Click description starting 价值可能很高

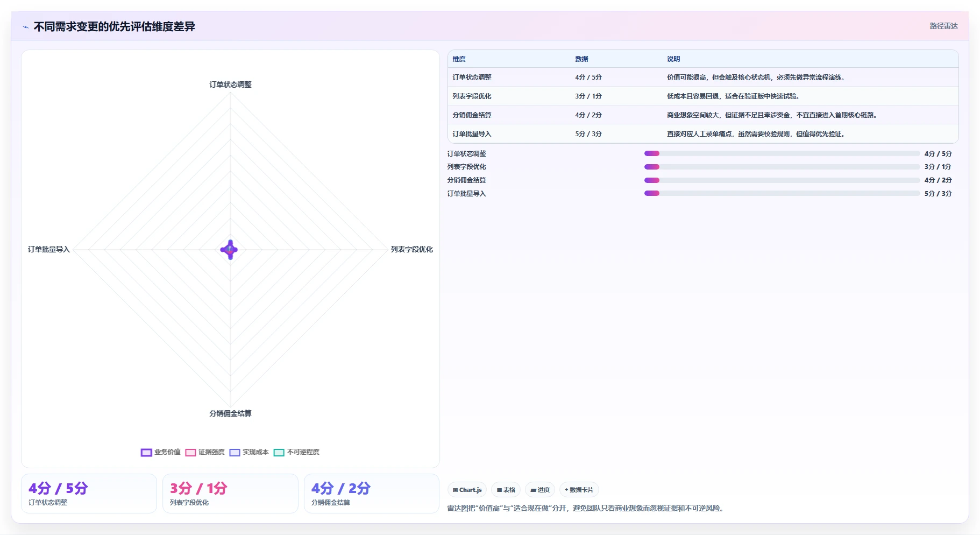pos(756,78)
